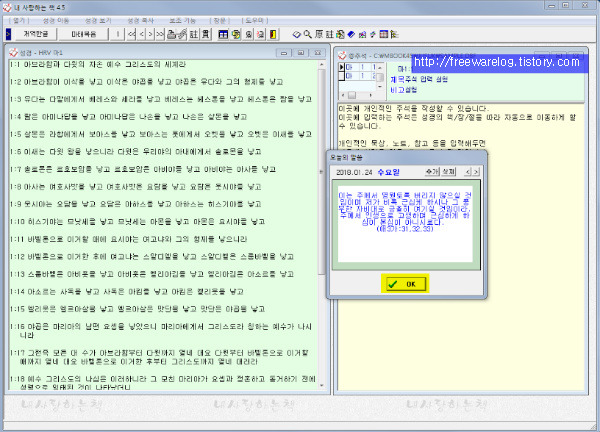Click the last tree-list icon in the toolbar
The height and width of the screenshot is (432, 600).
click(x=394, y=34)
